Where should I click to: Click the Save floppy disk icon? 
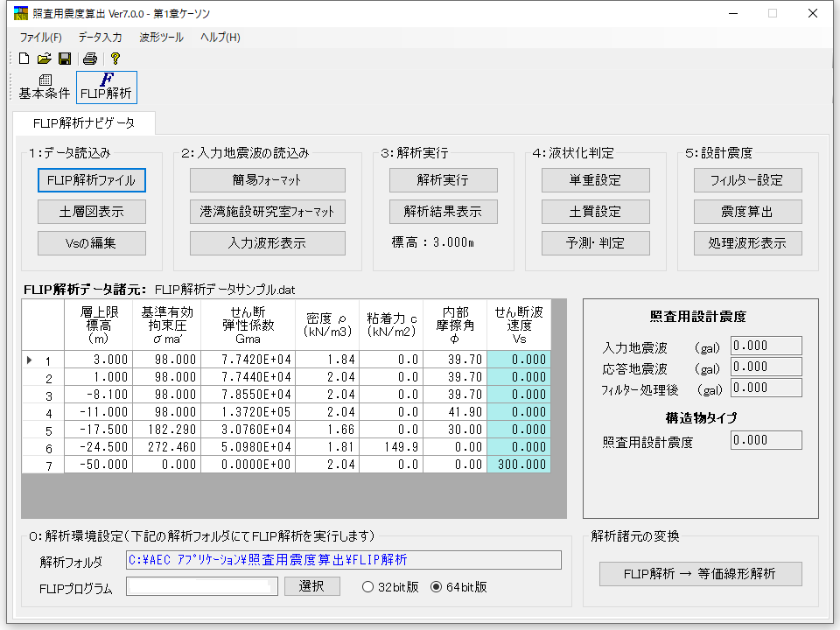65,59
